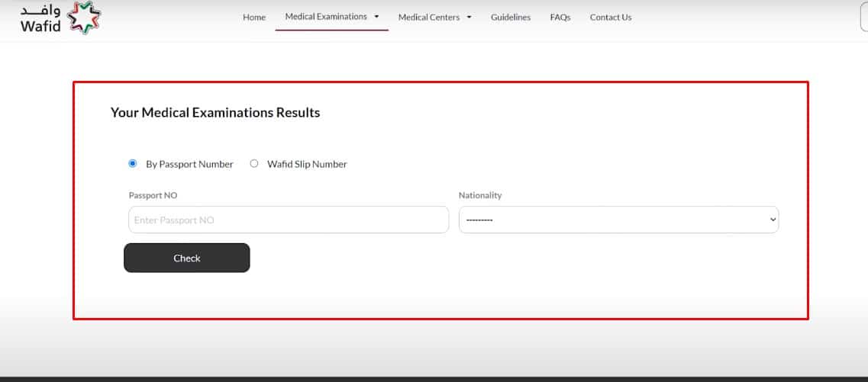Select the By Passport Number radio button
This screenshot has width=868, height=382.
pos(132,164)
